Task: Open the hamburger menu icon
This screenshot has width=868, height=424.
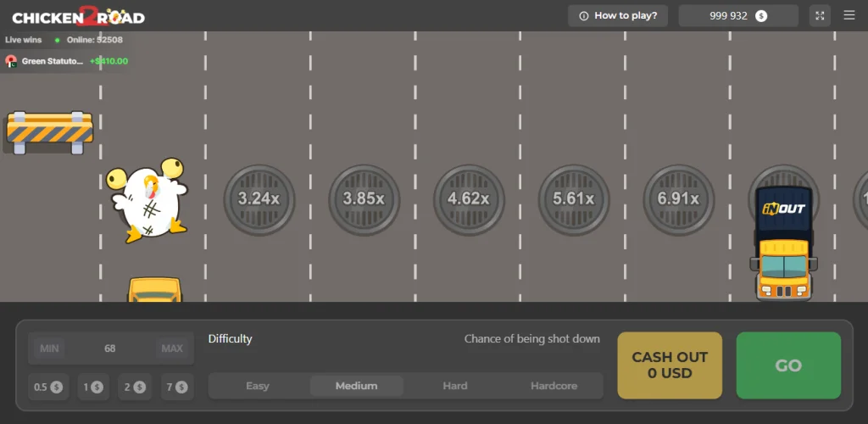Action: (849, 15)
